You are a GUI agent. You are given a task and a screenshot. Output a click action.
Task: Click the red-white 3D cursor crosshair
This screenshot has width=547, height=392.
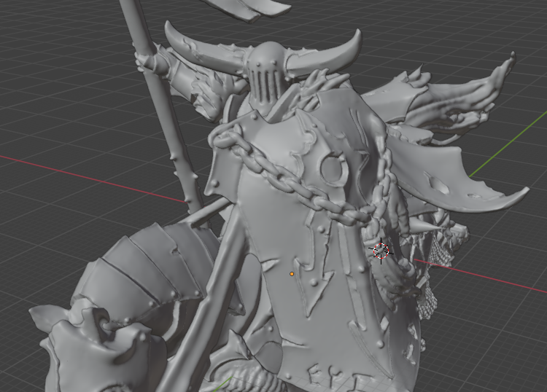point(381,251)
